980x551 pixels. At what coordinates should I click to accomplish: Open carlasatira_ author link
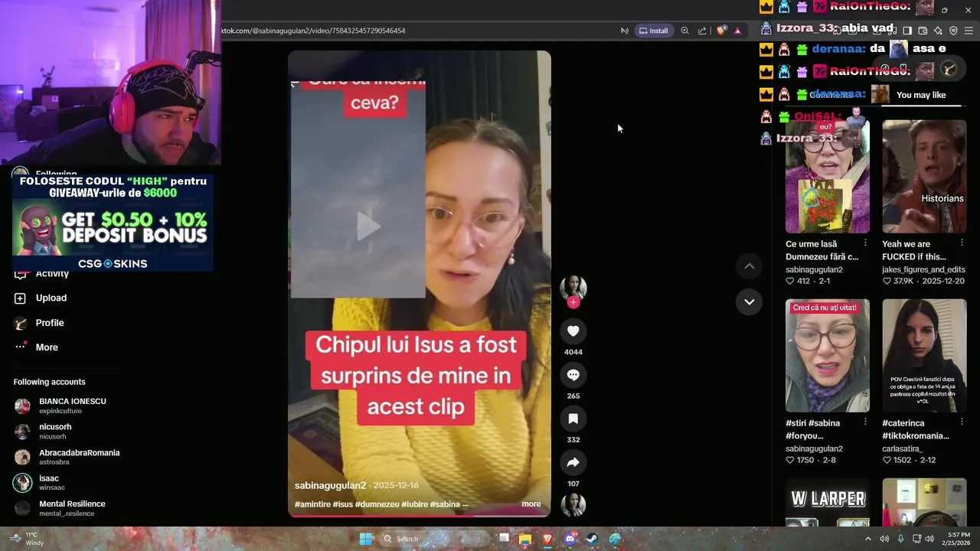pyautogui.click(x=903, y=449)
